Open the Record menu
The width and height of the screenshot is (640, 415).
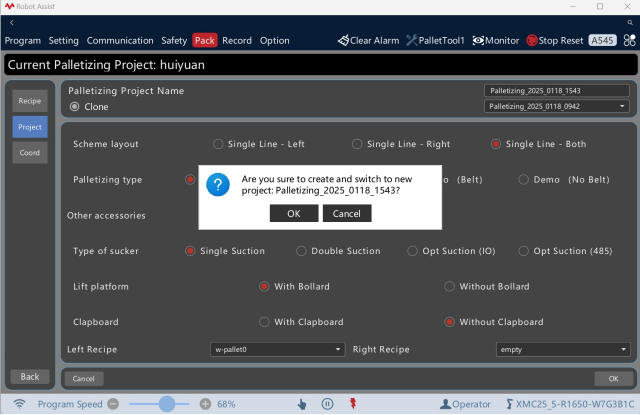(x=237, y=40)
